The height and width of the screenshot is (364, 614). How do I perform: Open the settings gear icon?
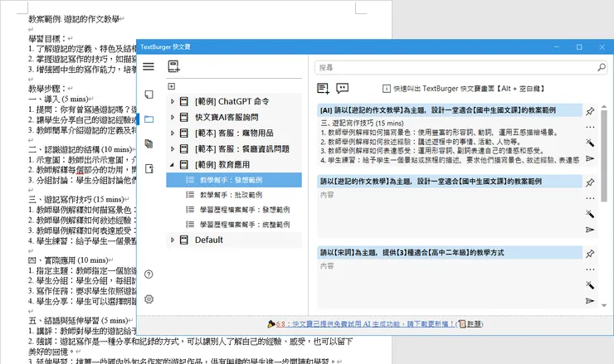tap(149, 299)
